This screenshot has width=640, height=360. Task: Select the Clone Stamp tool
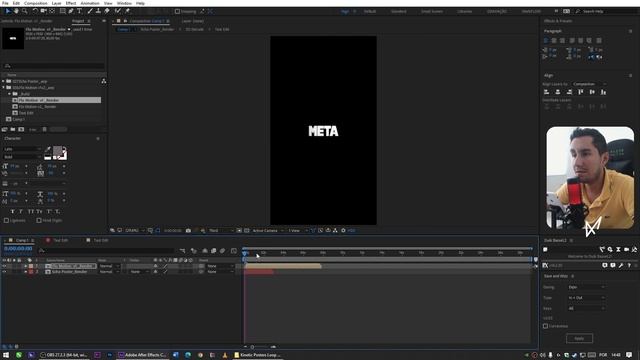tap(98, 11)
